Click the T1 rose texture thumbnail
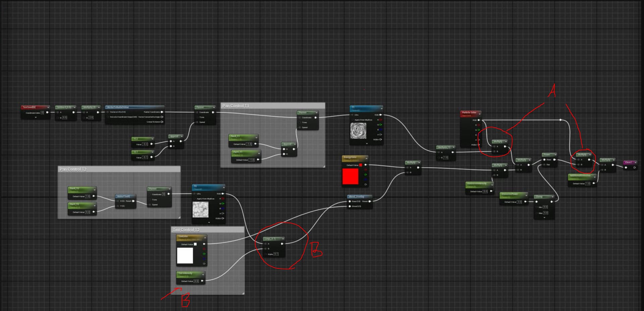The height and width of the screenshot is (311, 644). pyautogui.click(x=358, y=131)
